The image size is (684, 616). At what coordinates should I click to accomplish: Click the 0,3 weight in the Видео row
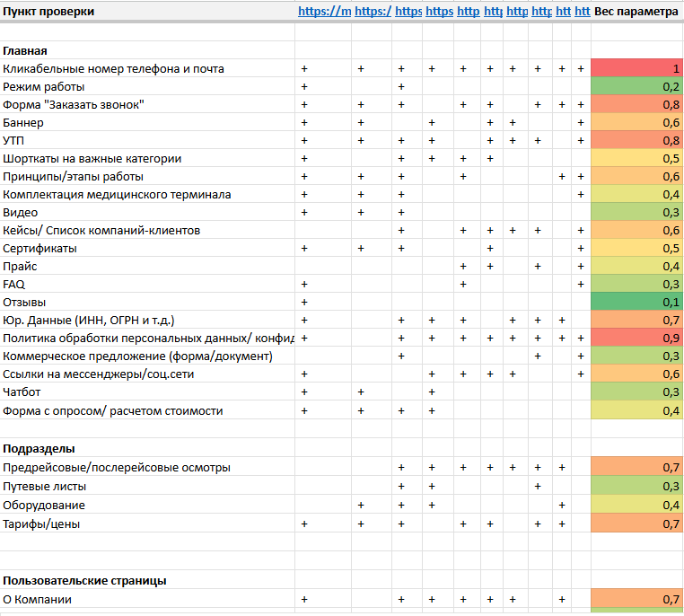click(x=637, y=212)
